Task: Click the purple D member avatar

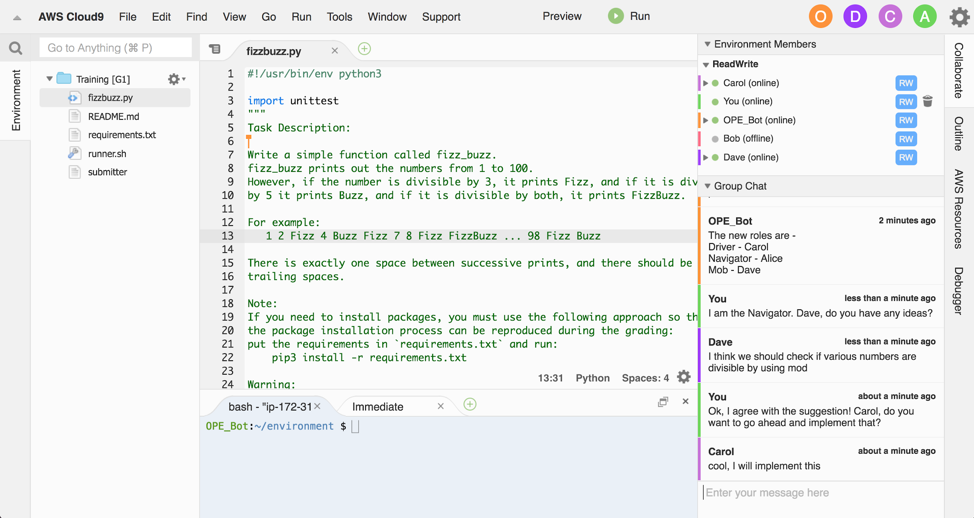Action: (x=855, y=17)
